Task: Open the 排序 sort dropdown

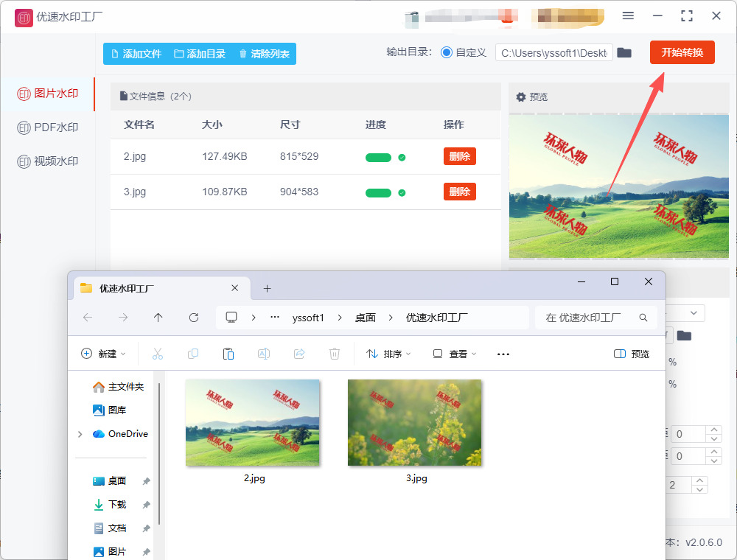Action: 388,354
